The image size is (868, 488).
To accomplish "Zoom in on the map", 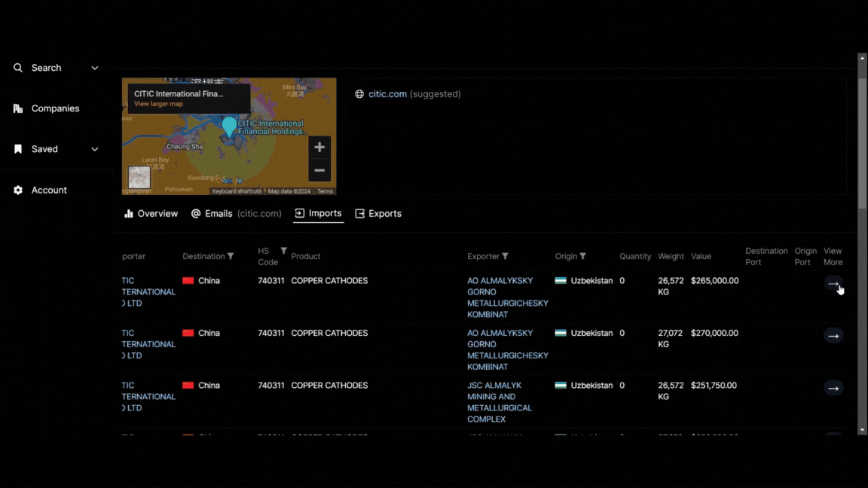I will [319, 148].
